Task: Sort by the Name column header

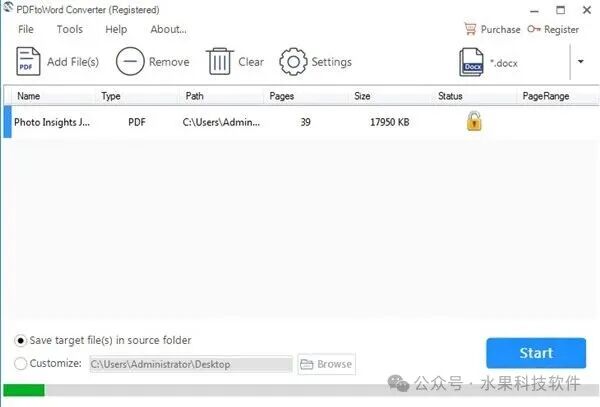Action: [x=28, y=96]
